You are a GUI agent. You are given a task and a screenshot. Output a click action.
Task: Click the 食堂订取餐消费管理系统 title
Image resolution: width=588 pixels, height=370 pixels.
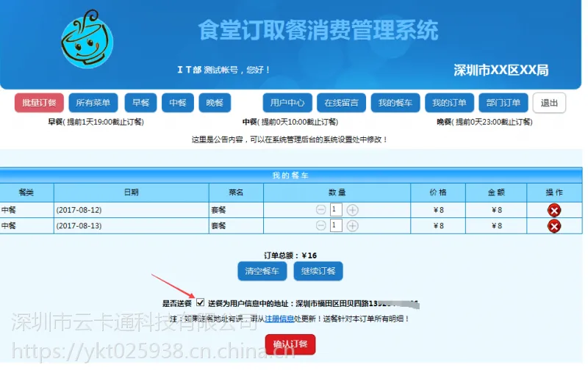[x=318, y=30]
